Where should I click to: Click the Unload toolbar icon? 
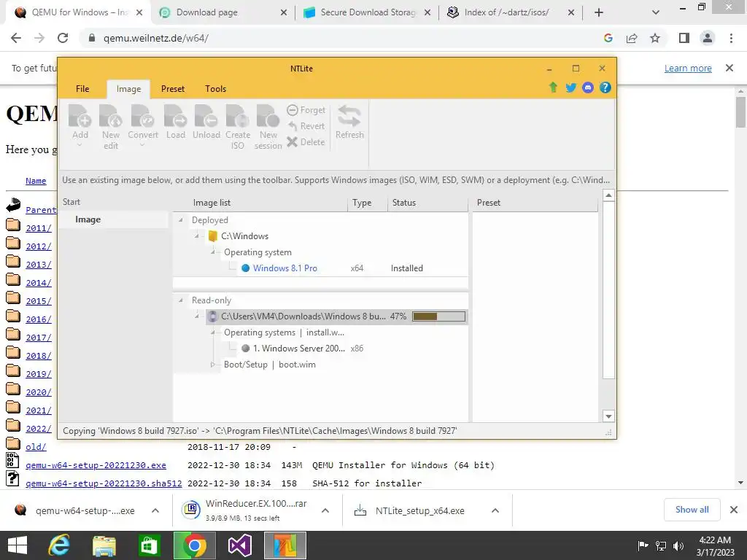[206, 116]
